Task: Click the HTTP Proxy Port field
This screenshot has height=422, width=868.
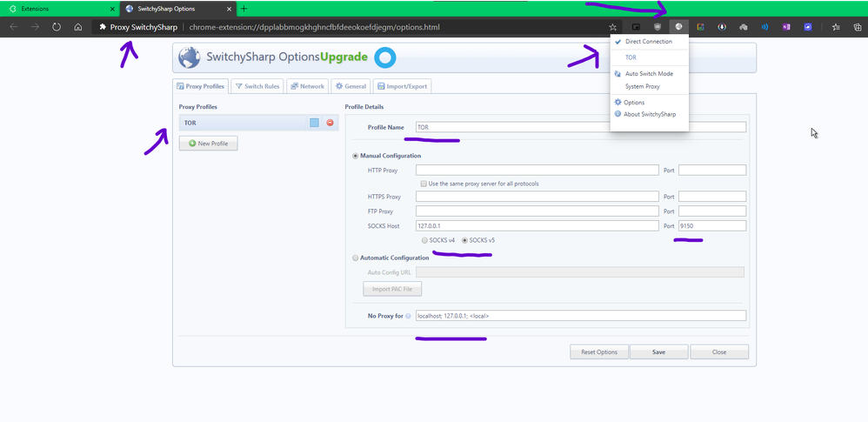Action: coord(712,170)
